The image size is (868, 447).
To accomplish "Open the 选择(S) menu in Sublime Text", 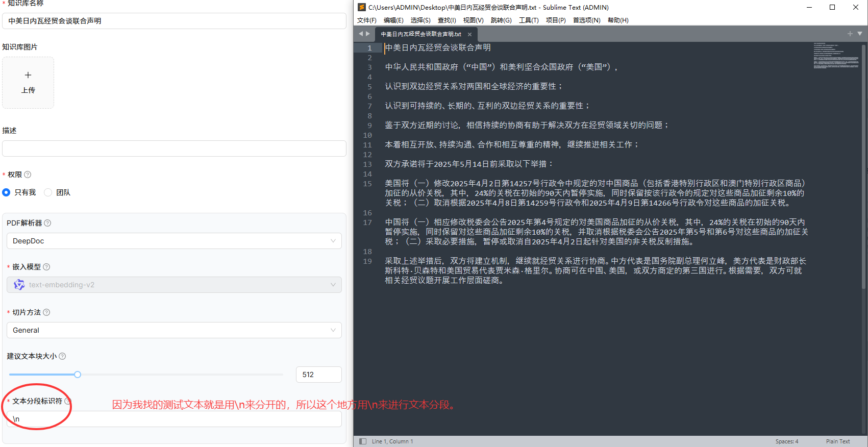I will click(420, 20).
